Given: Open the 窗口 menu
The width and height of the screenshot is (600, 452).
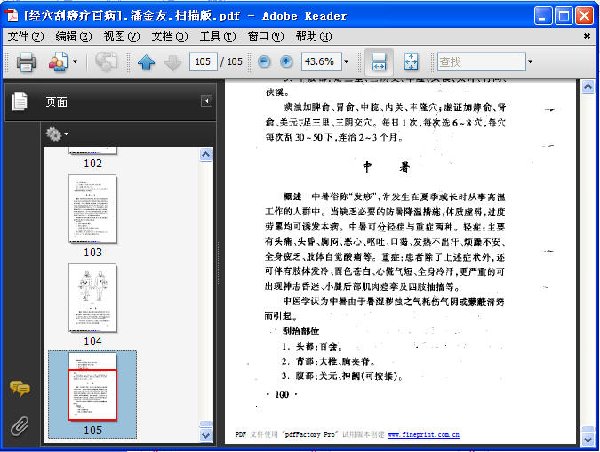Looking at the screenshot, I should tap(266, 36).
